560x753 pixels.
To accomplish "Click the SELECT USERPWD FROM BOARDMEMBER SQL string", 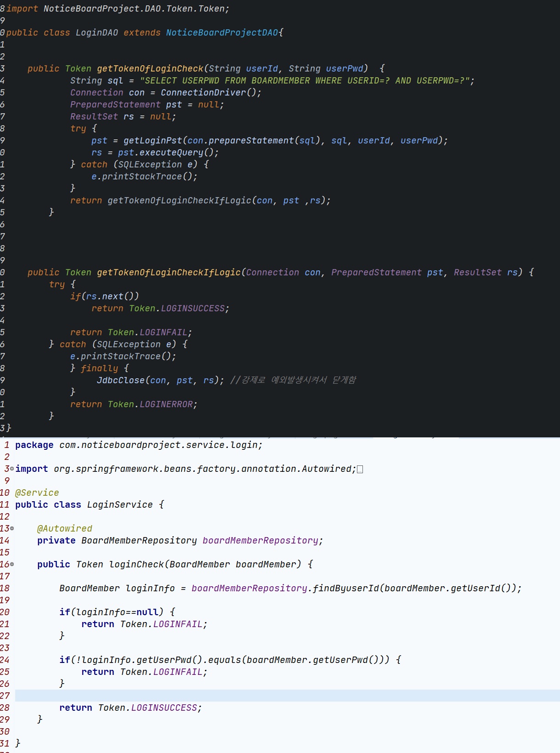I will tap(305, 80).
